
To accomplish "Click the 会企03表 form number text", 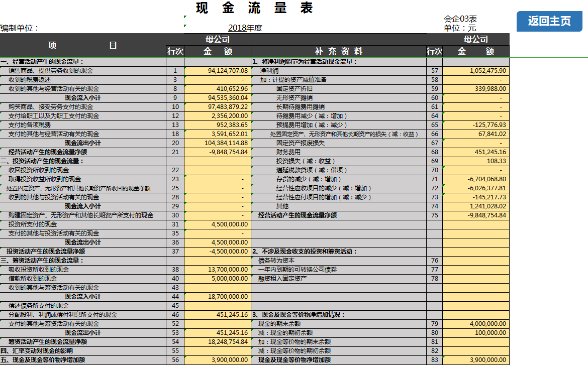I will pos(460,19).
